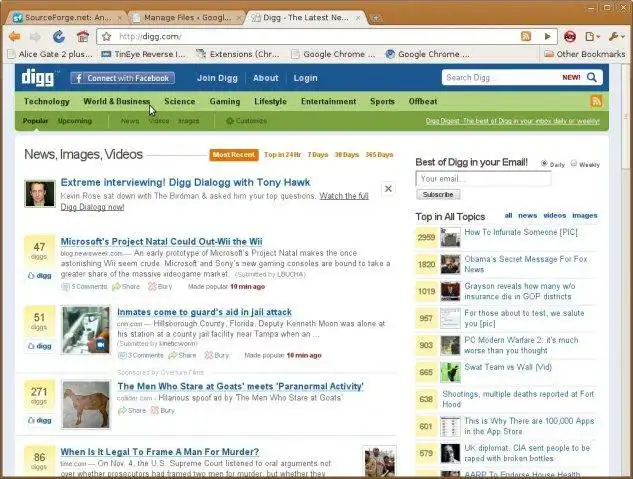Image resolution: width=633 pixels, height=479 pixels.
Task: Open the new tab button
Action: click(376, 18)
